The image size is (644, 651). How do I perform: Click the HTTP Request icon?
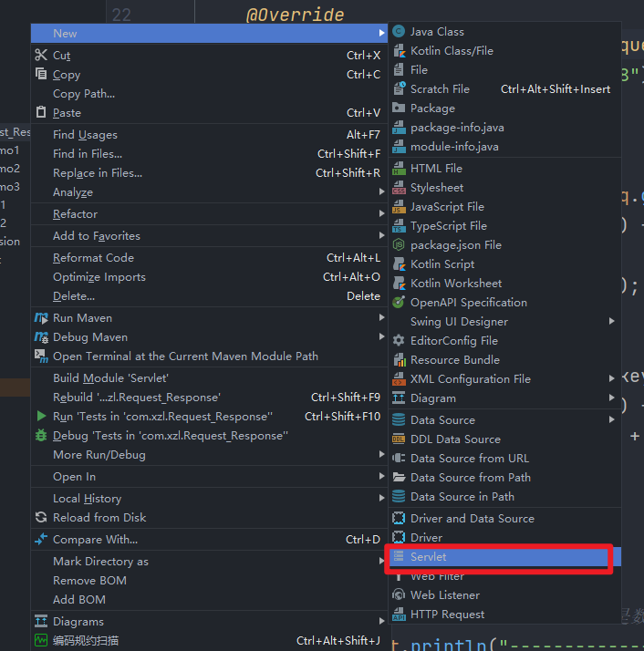399,614
